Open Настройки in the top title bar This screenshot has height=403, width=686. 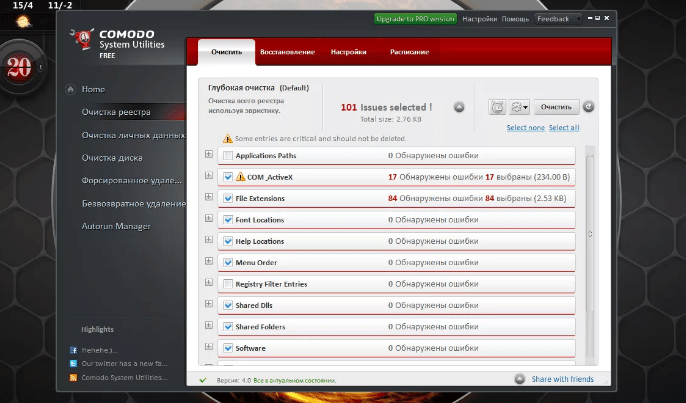pyautogui.click(x=480, y=19)
